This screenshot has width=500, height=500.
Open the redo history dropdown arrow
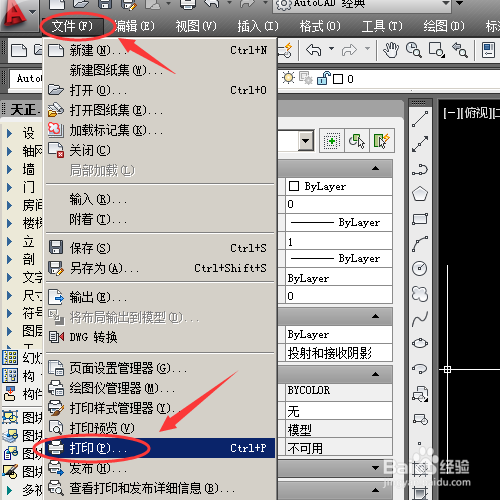click(x=367, y=49)
